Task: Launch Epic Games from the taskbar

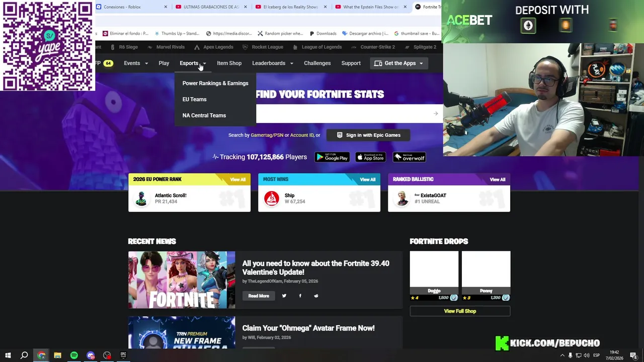Action: click(x=123, y=355)
